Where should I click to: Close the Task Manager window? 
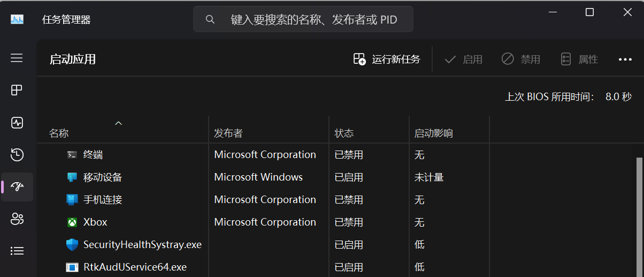tap(627, 12)
